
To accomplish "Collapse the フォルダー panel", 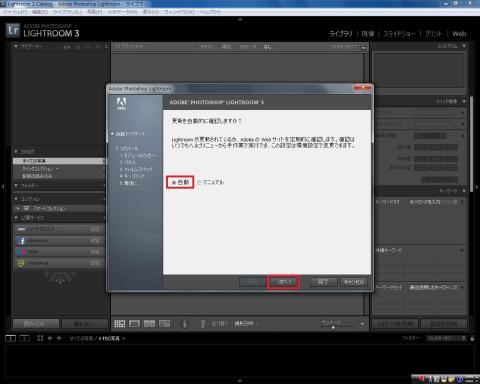I will tap(16, 186).
